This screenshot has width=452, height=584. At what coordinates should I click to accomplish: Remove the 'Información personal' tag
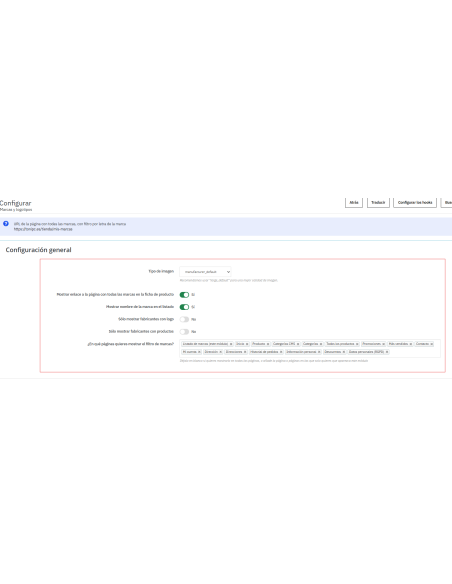(x=319, y=352)
